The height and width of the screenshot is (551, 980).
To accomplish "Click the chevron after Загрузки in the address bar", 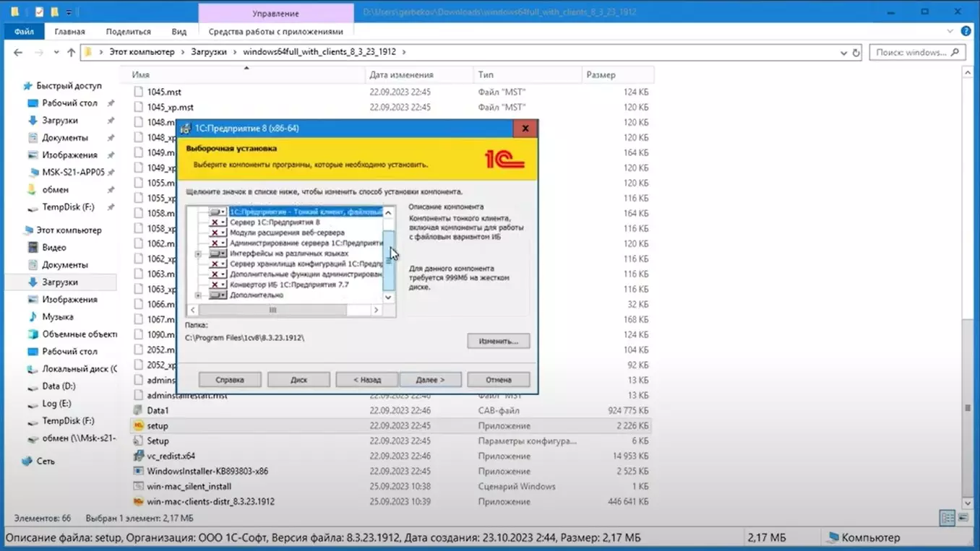I will point(234,52).
